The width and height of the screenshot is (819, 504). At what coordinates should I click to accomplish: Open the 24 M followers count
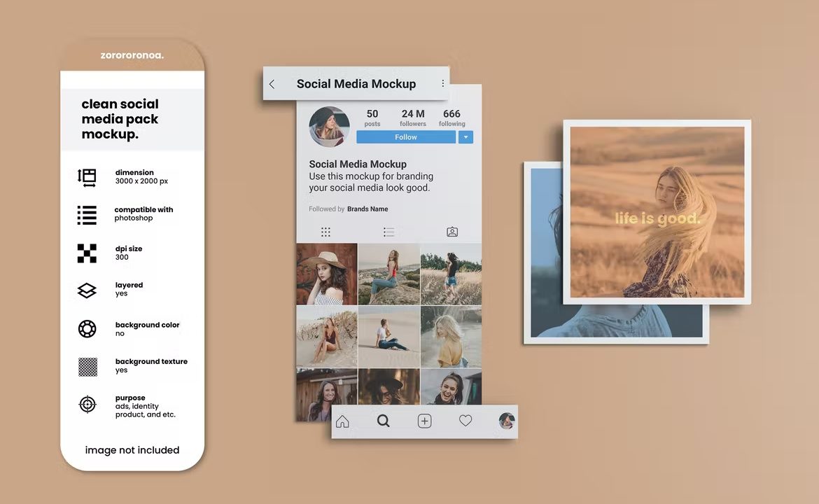click(x=413, y=118)
